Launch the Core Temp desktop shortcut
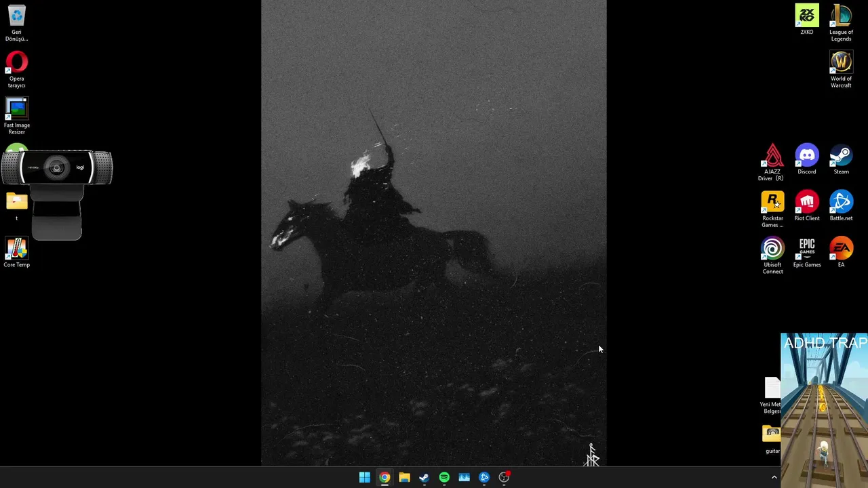 pos(16,253)
